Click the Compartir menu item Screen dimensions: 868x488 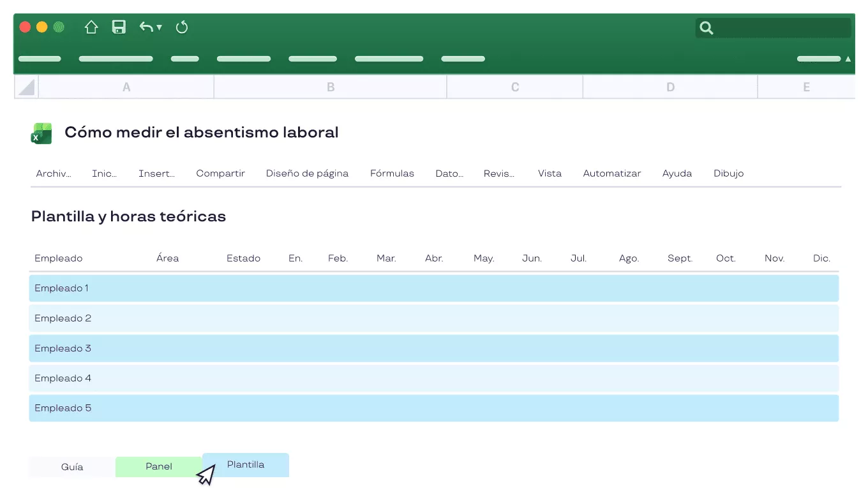coord(221,174)
